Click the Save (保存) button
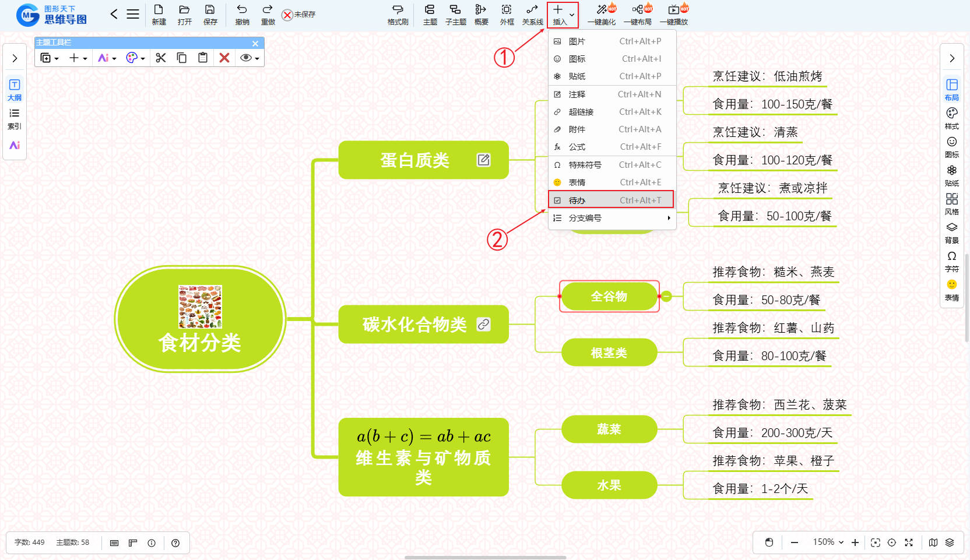Viewport: 970px width, 560px height. pos(210,14)
